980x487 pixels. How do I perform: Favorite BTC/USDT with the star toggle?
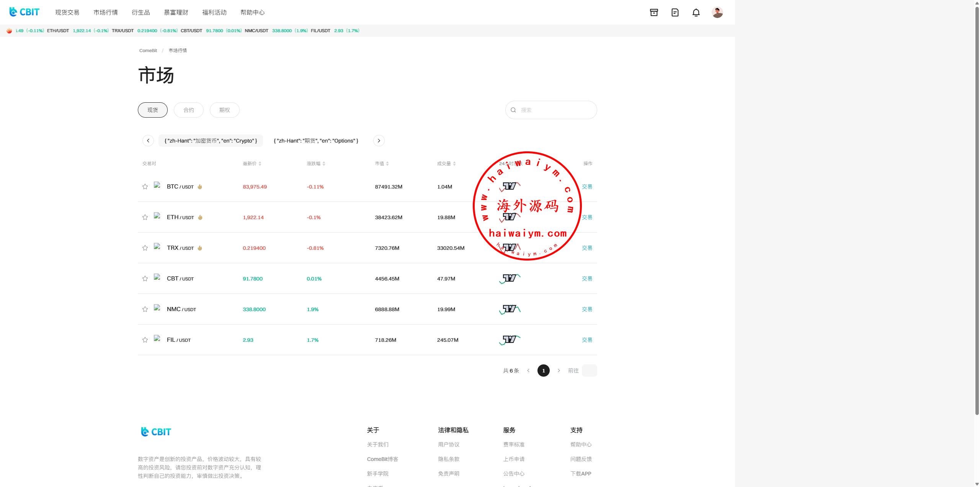(x=145, y=187)
